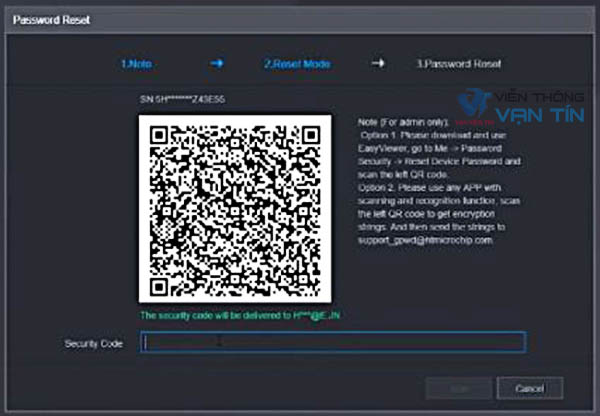This screenshot has width=600, height=416.
Task: Select the 3.Password Reset step
Action: click(x=458, y=64)
